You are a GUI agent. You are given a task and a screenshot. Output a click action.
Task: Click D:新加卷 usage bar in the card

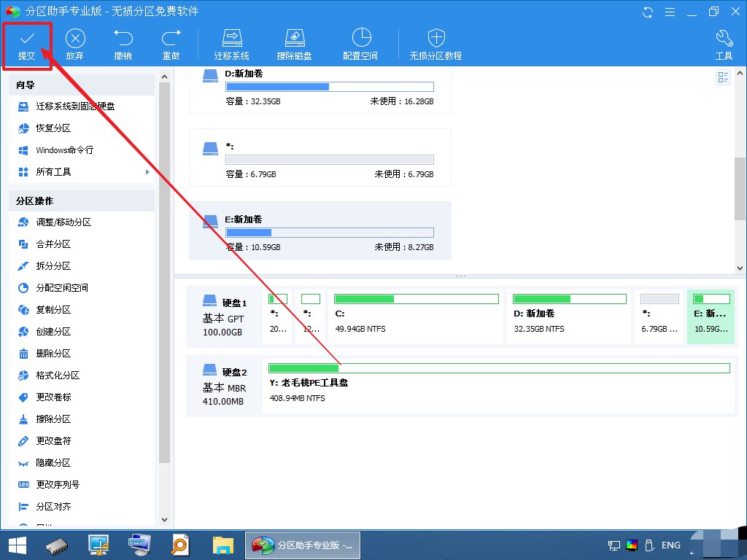[x=330, y=87]
